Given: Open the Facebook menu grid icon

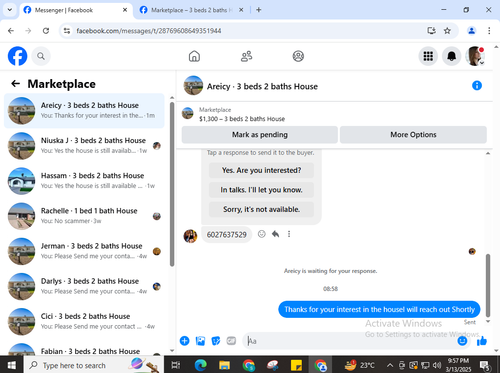Looking at the screenshot, I should pyautogui.click(x=428, y=56).
